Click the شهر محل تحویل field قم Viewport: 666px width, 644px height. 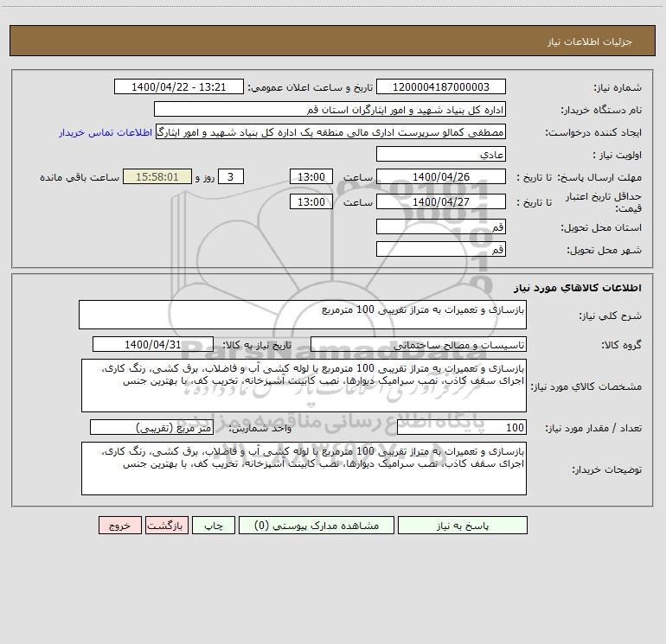click(x=441, y=249)
